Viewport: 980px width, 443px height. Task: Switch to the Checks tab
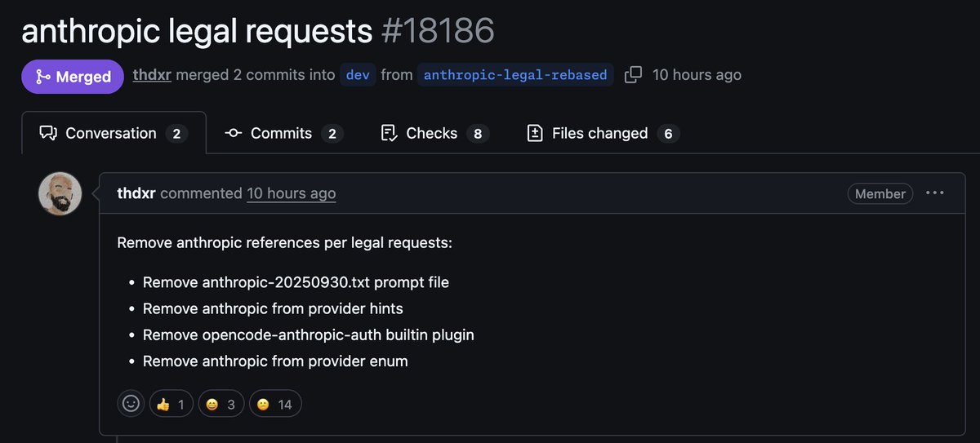[x=434, y=133]
